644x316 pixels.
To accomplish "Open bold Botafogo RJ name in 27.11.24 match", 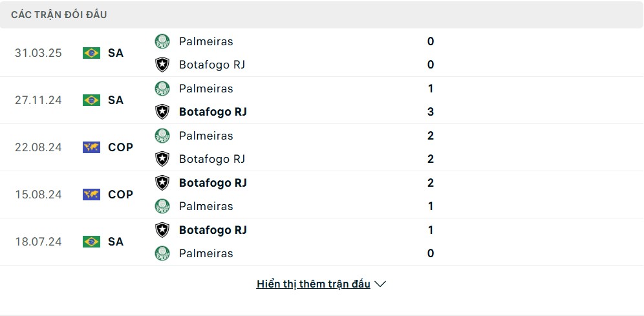I will pos(213,112).
